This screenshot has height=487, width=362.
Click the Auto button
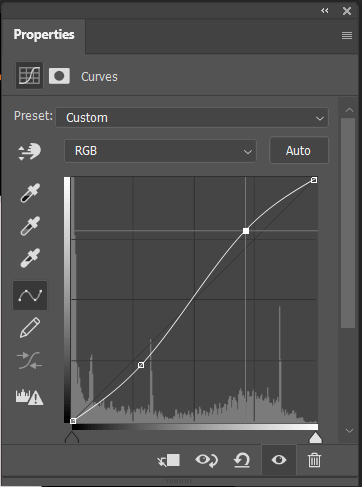[x=299, y=151]
